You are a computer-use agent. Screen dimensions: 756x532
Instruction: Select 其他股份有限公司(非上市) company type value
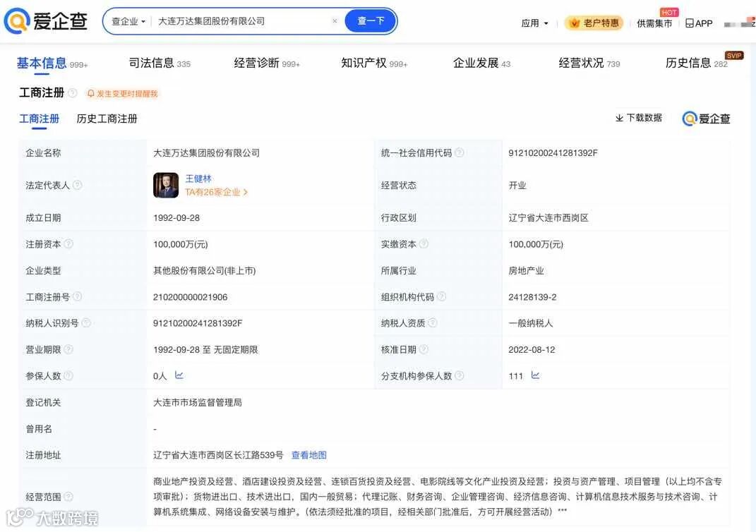(x=205, y=271)
